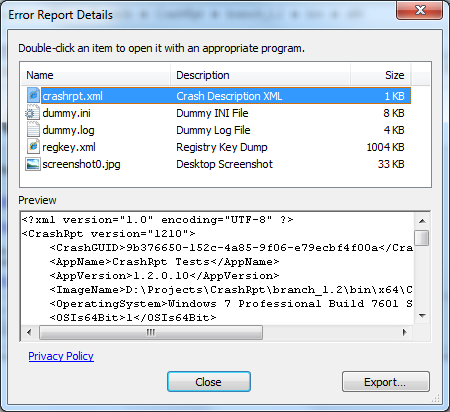This screenshot has width=450, height=412.
Task: Click the dummy.ini gear file icon
Action: [x=32, y=113]
